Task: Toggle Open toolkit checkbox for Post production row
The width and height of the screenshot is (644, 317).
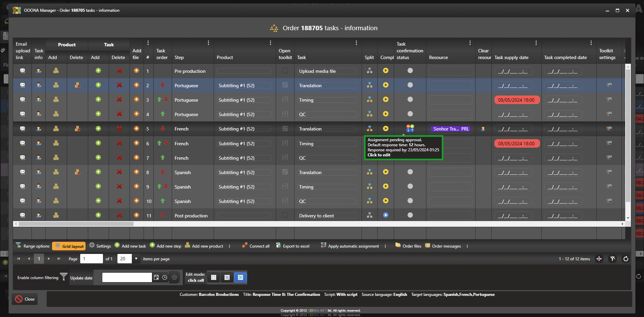Action: pos(285,215)
